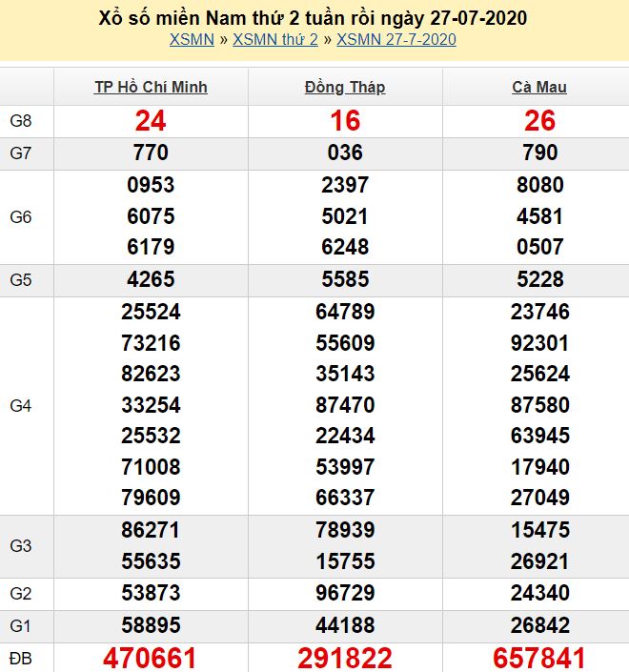
Task: Select G7 number 790
Action: (x=539, y=153)
